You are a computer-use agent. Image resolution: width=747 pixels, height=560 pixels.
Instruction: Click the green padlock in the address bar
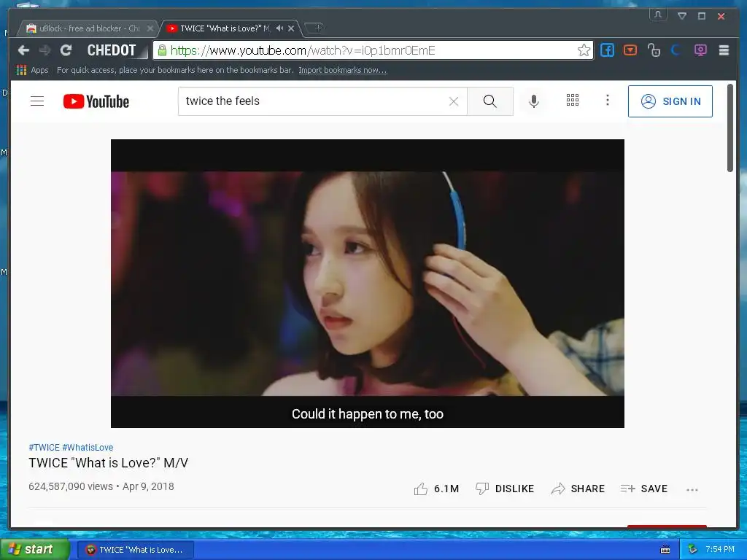tap(162, 50)
